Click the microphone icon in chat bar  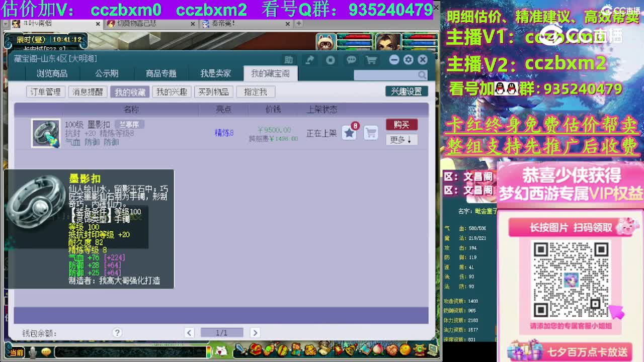coord(33,352)
